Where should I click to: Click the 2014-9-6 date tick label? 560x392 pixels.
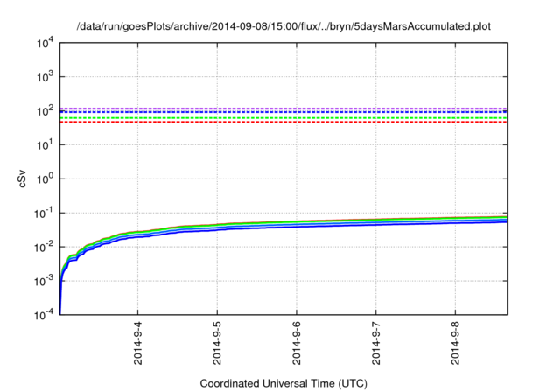click(297, 343)
